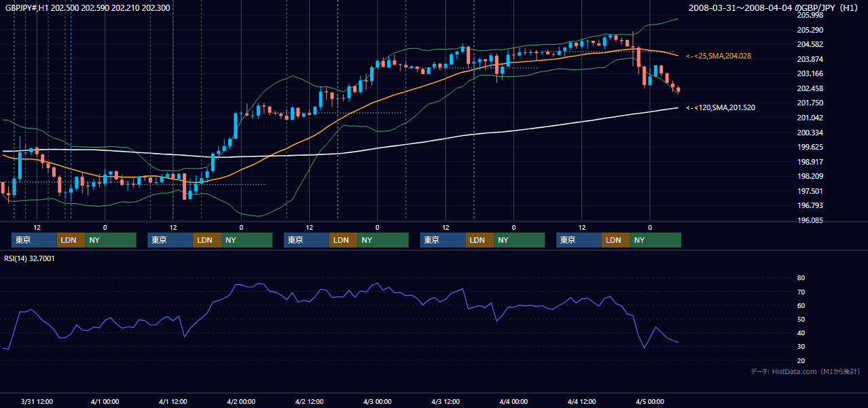
Task: Click the 203.166 price axis label
Action: tap(810, 73)
